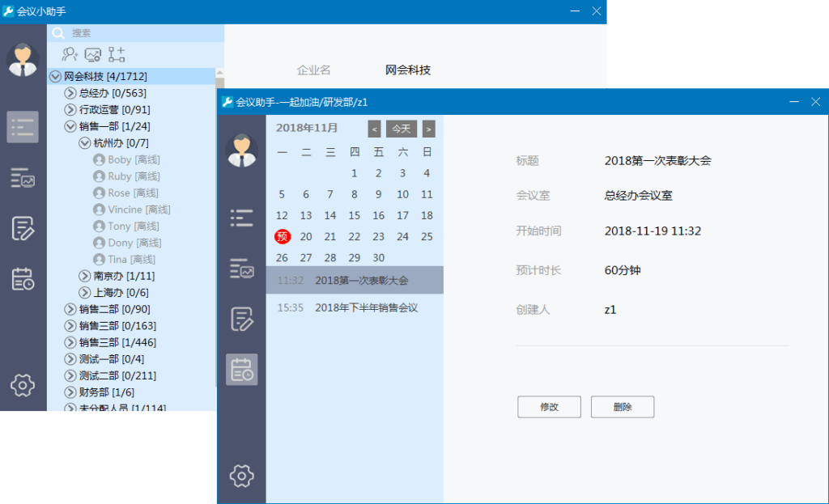Select the 15:35 2018年下半年销售会议 meeting entry
This screenshot has height=504, width=829.
(355, 307)
